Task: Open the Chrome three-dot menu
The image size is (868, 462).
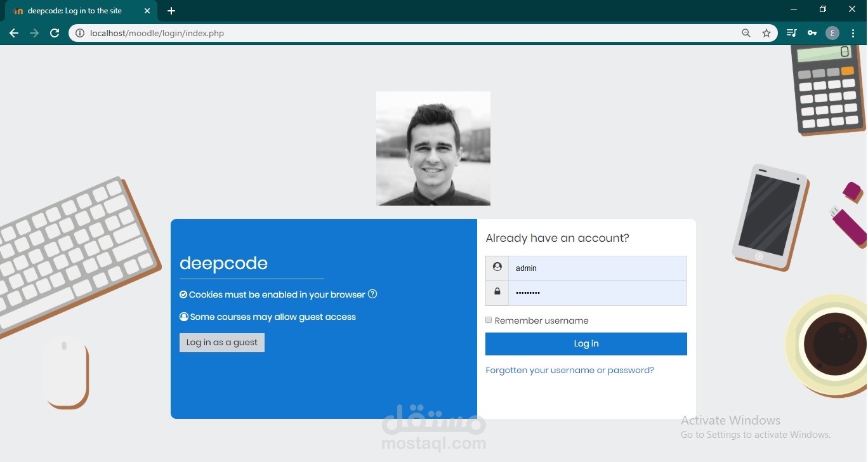Action: point(853,33)
